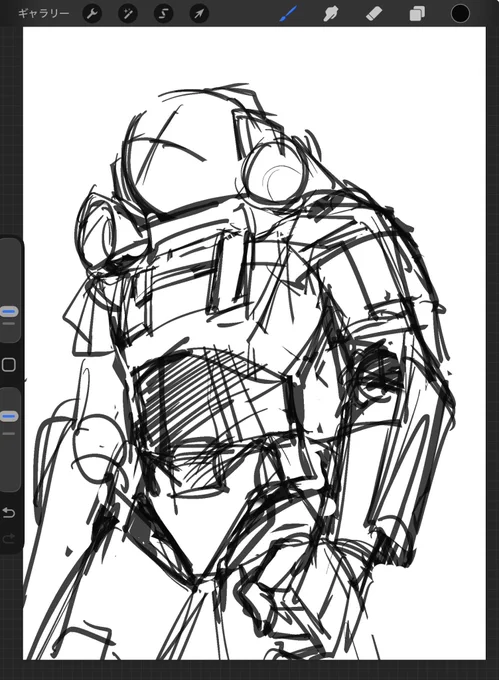Select the Smudge finger tool
Image resolution: width=499 pixels, height=680 pixels.
pyautogui.click(x=331, y=13)
